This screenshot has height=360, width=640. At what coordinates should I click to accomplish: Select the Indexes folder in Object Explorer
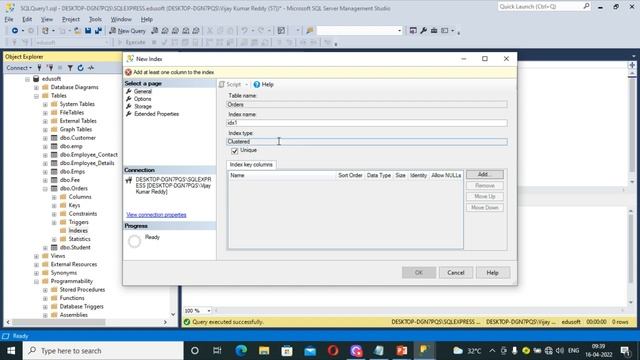(x=78, y=231)
